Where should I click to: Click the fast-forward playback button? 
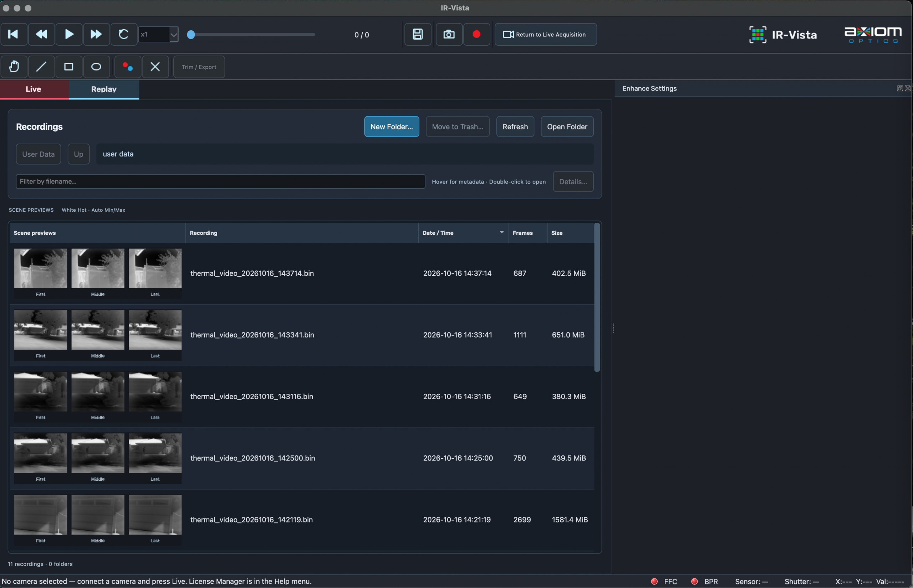pyautogui.click(x=96, y=34)
